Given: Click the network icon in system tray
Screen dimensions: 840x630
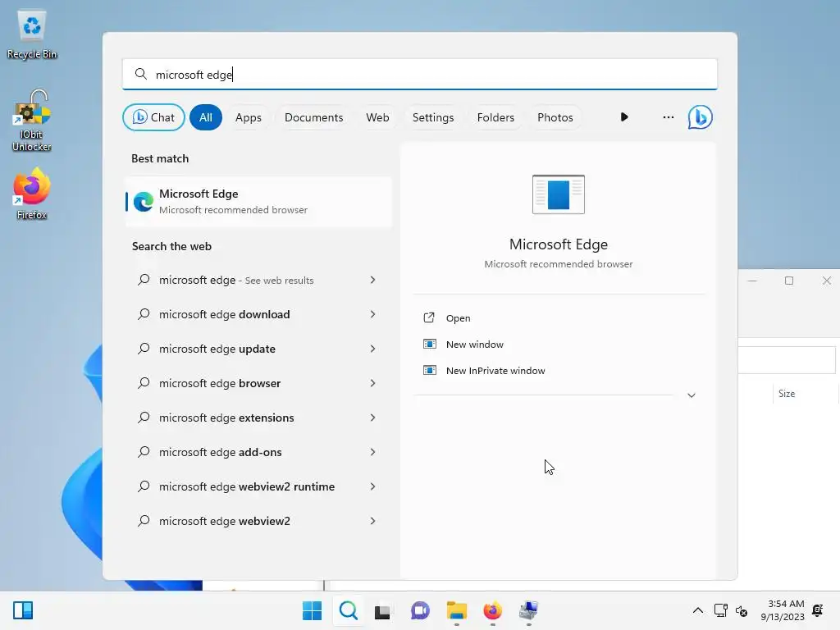Looking at the screenshot, I should click(x=720, y=610).
